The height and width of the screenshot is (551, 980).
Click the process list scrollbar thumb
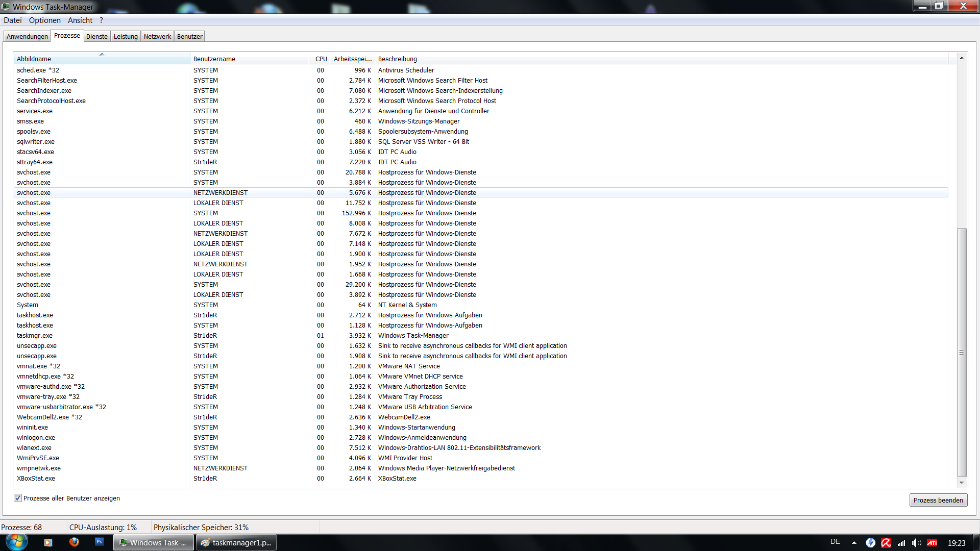[962, 352]
